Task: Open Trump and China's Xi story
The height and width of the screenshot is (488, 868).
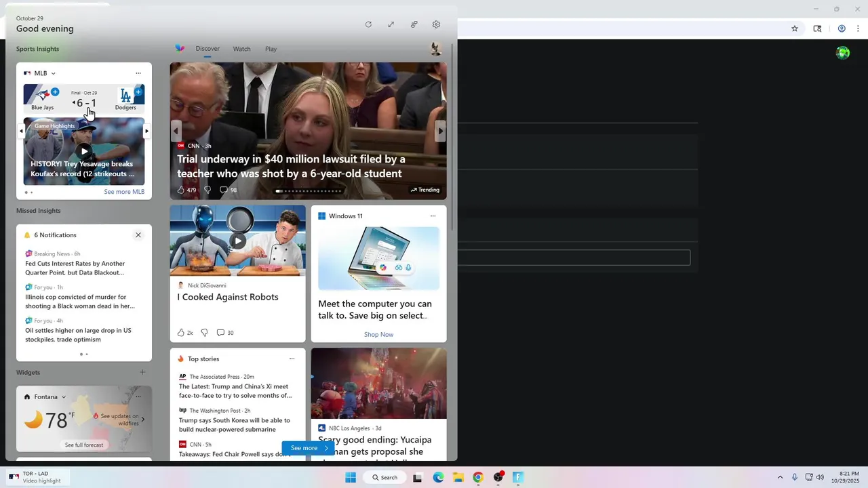Action: click(x=235, y=391)
